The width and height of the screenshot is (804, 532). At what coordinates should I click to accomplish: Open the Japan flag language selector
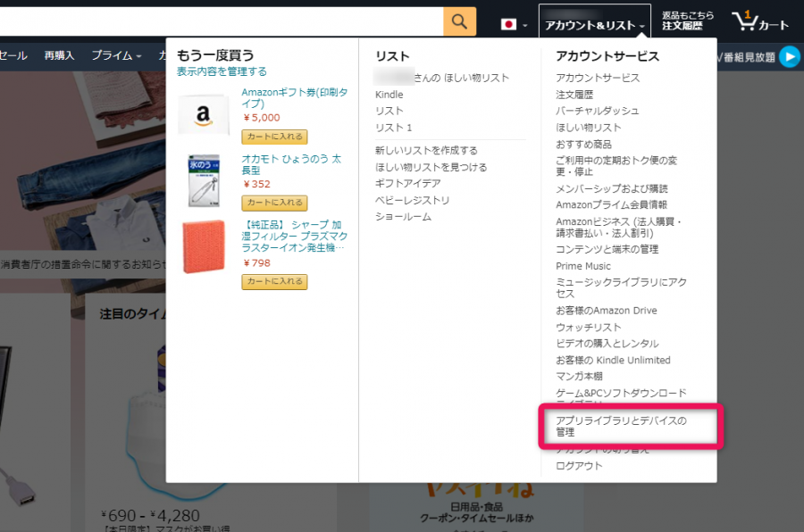pyautogui.click(x=514, y=25)
